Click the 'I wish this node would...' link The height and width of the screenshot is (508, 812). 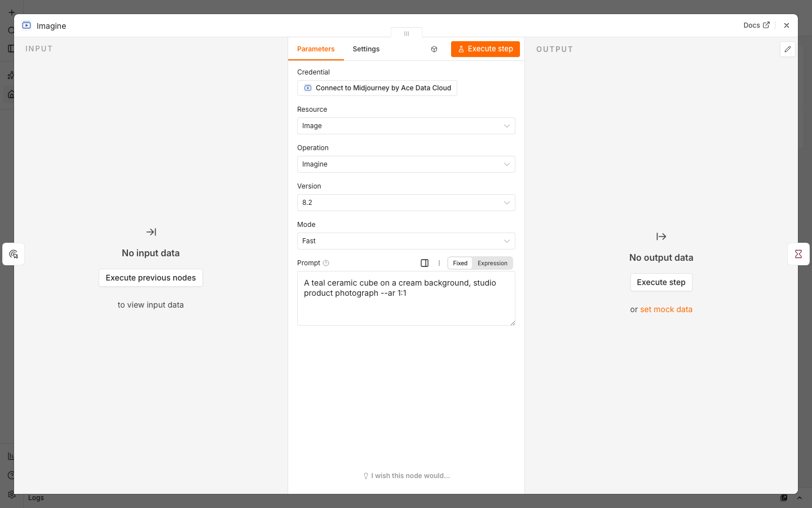[x=407, y=476]
